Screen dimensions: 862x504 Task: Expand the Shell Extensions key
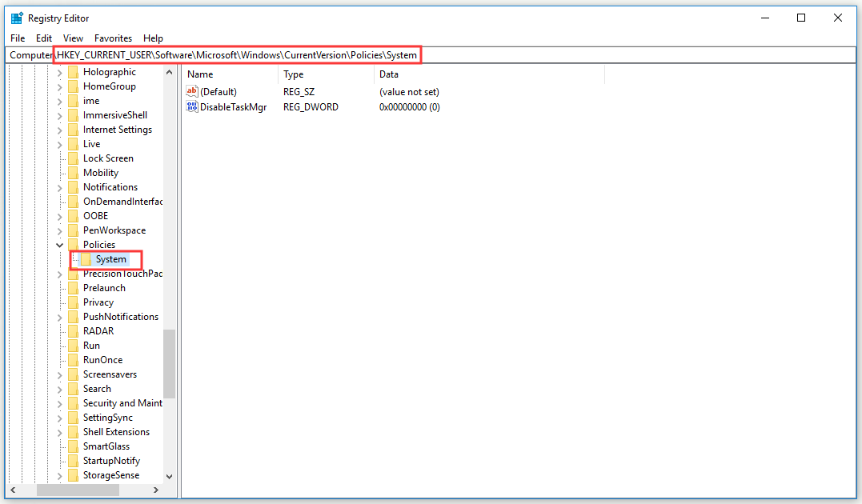pos(60,432)
